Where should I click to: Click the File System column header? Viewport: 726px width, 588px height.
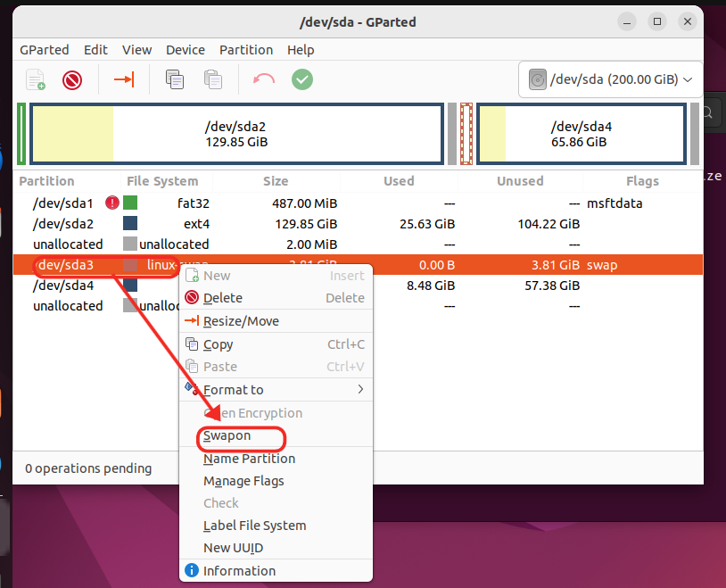point(167,181)
